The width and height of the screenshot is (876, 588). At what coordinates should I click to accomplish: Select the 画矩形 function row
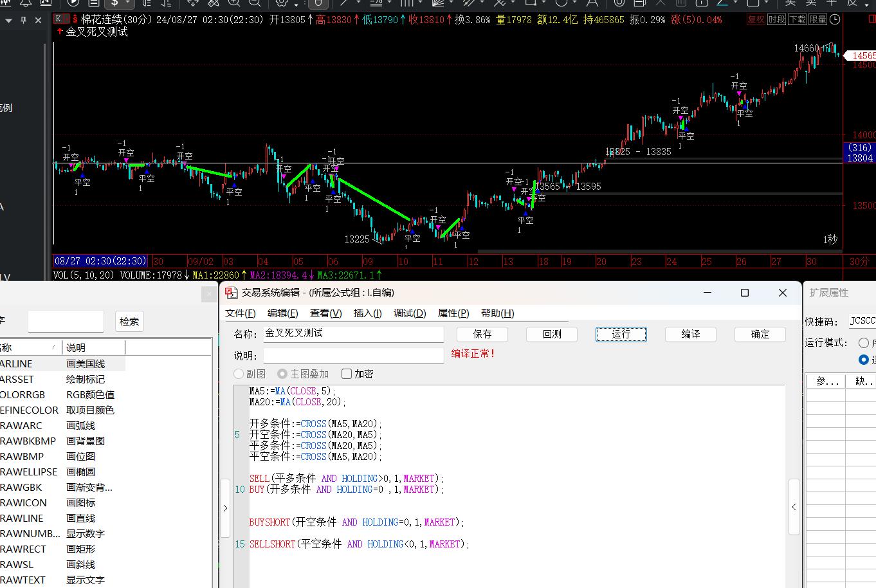coord(62,549)
